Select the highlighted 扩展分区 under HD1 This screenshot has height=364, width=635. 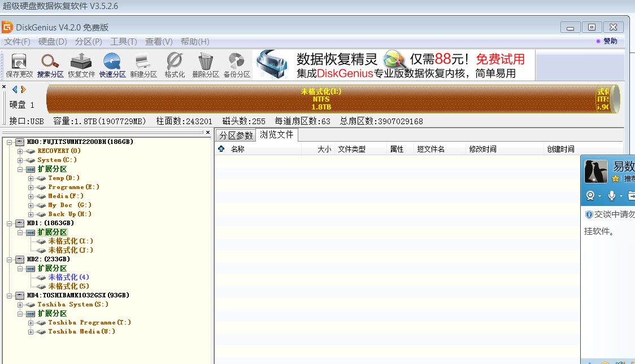(x=52, y=232)
